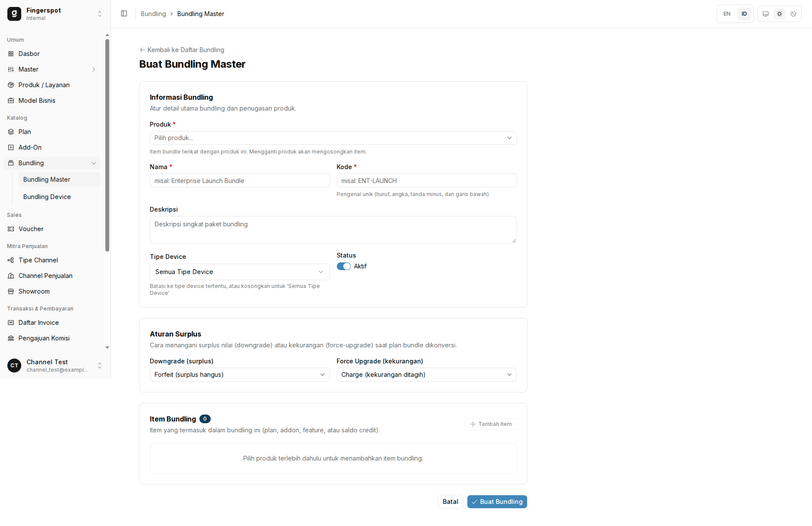
Task: Open the Channel Test user menu
Action: tap(55, 366)
